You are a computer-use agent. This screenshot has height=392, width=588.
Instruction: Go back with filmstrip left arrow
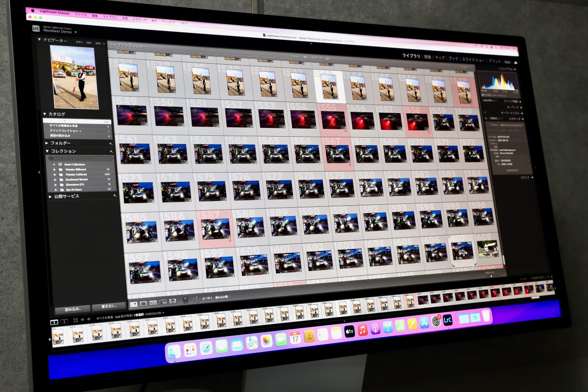tap(82, 319)
